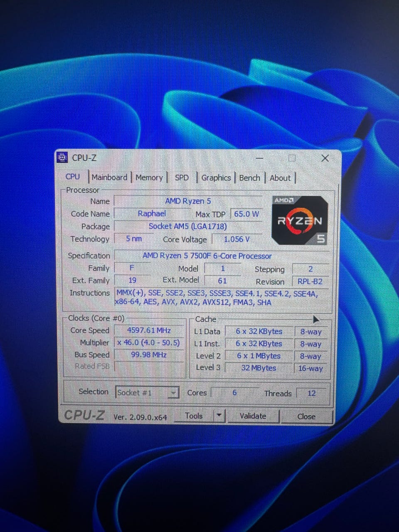399x532 pixels.
Task: Click the Cores value 6
Action: (234, 393)
